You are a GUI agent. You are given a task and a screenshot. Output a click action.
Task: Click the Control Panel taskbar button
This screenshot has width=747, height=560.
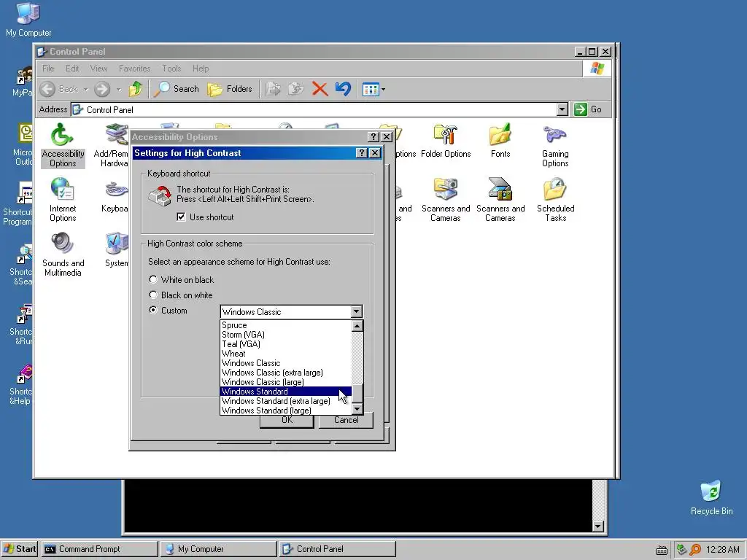(337, 549)
